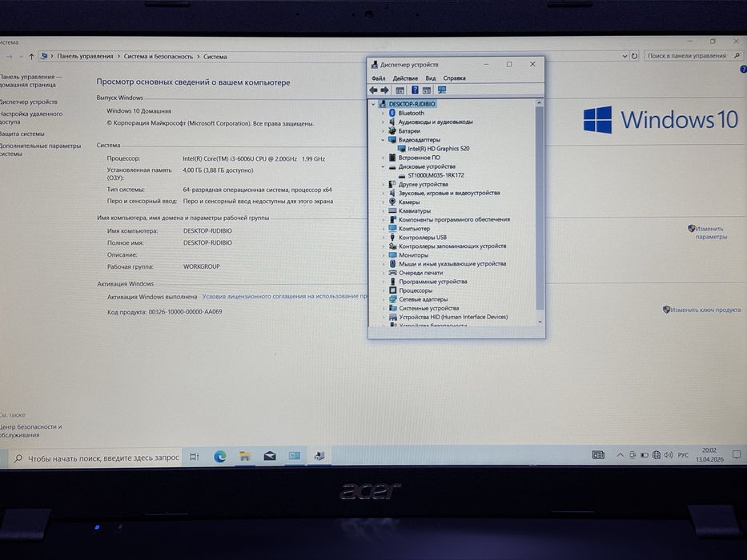
Task: Open the Действие menu in Device Manager
Action: click(405, 78)
